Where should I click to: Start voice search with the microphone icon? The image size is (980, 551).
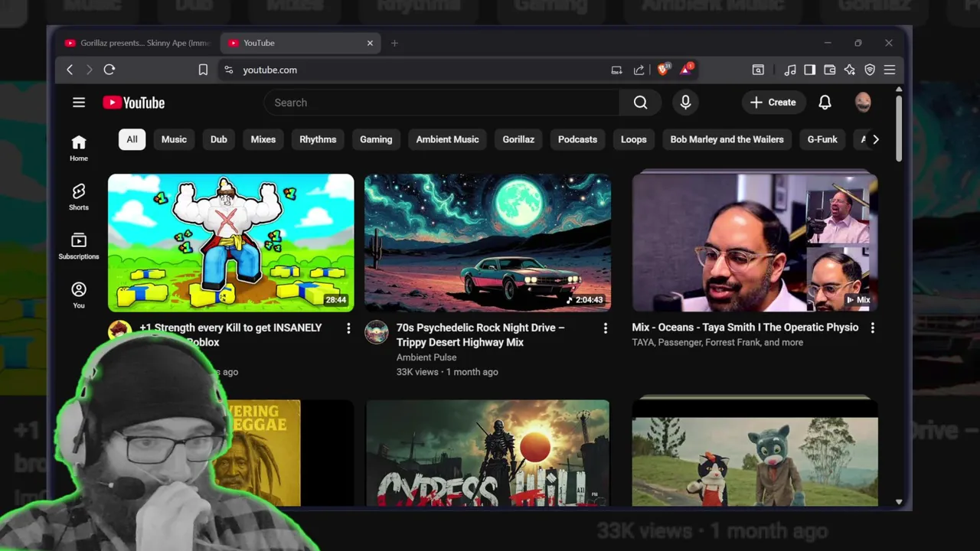point(685,103)
